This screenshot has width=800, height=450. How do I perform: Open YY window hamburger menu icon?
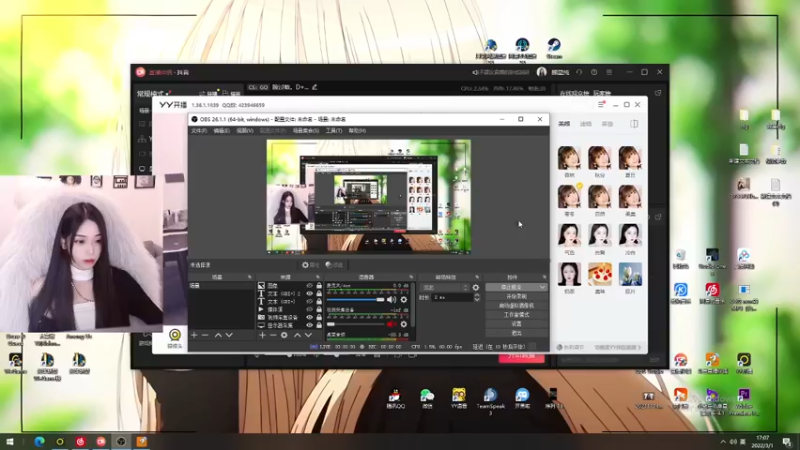pyautogui.click(x=601, y=105)
